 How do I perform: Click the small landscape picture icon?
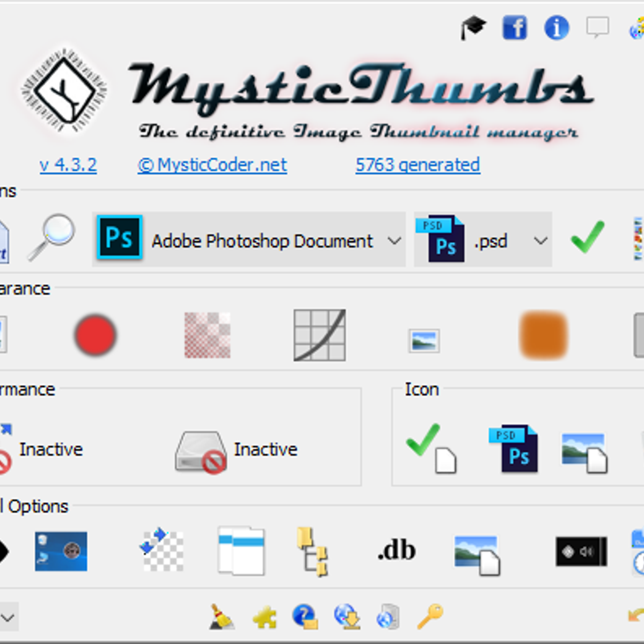tap(424, 340)
